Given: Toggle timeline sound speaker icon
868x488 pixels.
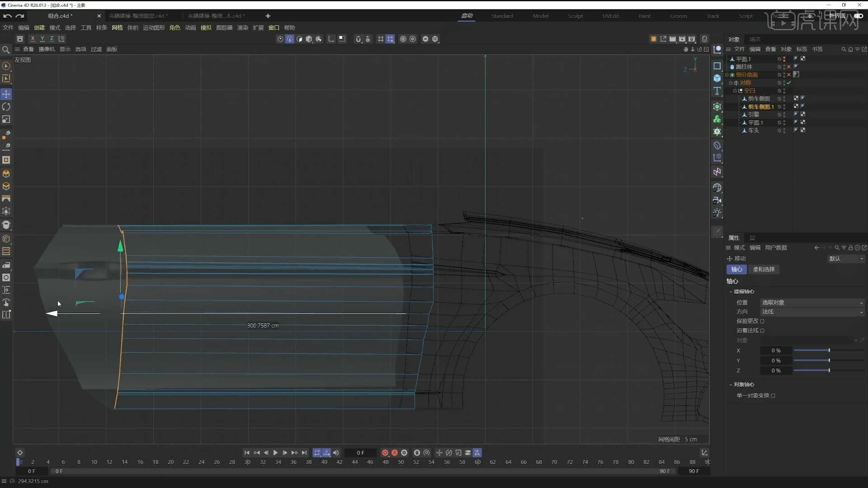Looking at the screenshot, I should tap(336, 452).
